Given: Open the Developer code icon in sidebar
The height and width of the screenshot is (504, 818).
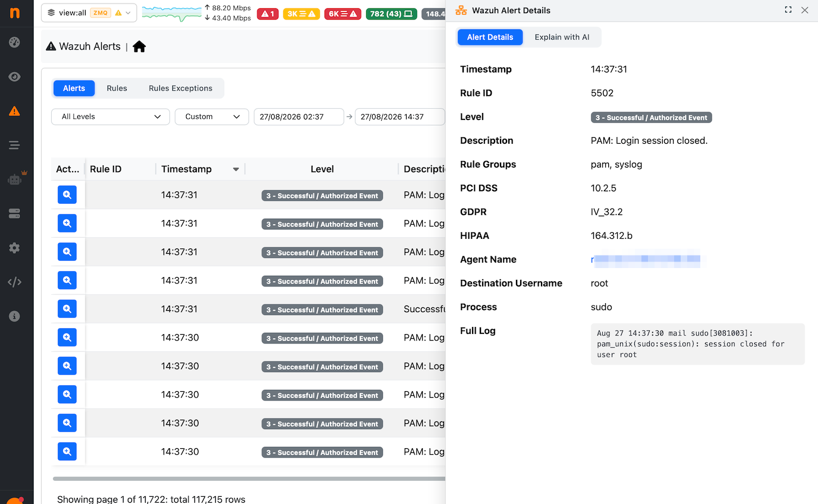Looking at the screenshot, I should click(15, 282).
